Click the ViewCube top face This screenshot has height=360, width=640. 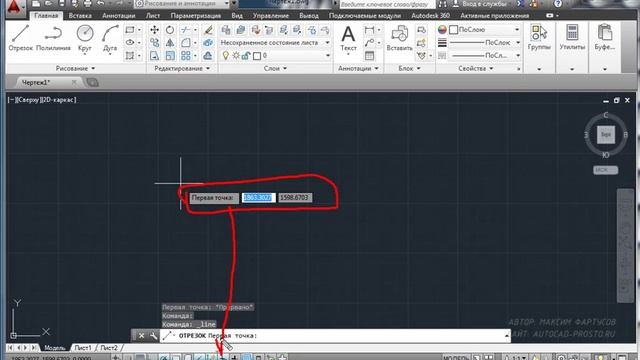[606, 134]
